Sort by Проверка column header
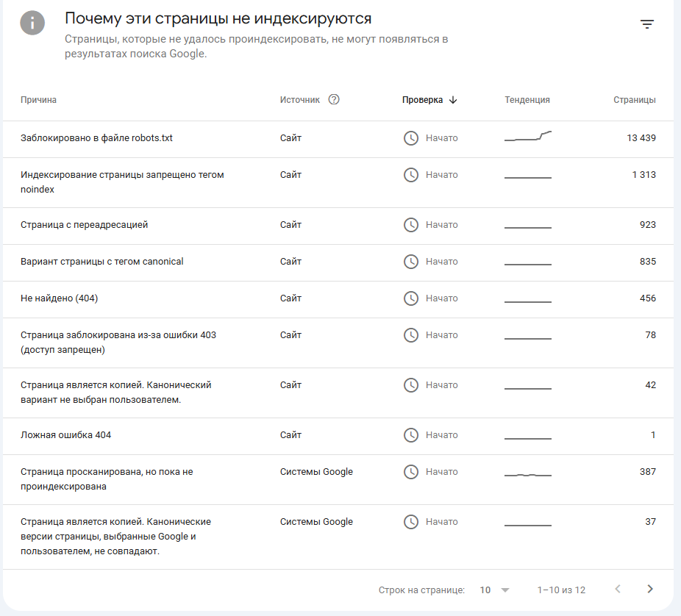Image resolution: width=681 pixels, height=616 pixels. click(x=422, y=100)
